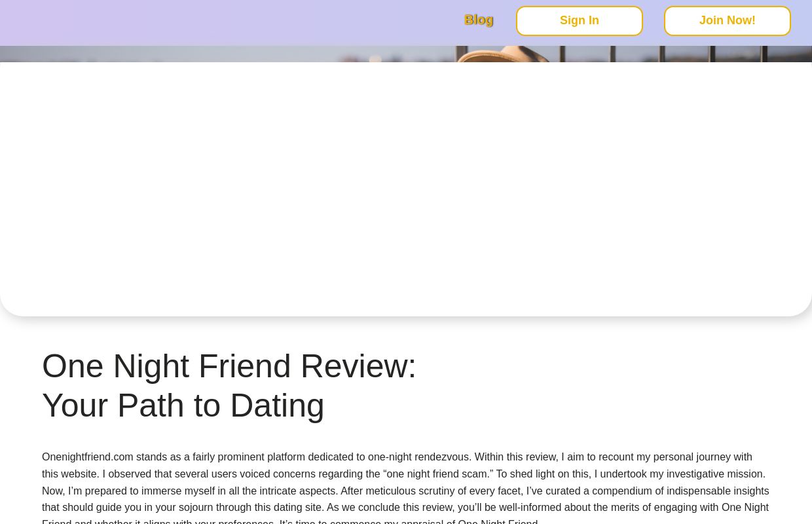Open the Blog page
Viewport: 812px width, 524px height.
[x=479, y=20]
